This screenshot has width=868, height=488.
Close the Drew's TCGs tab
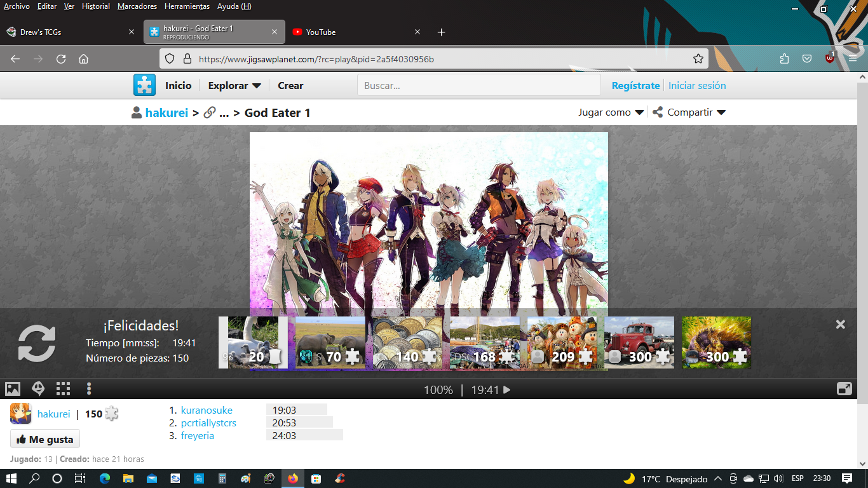(132, 32)
